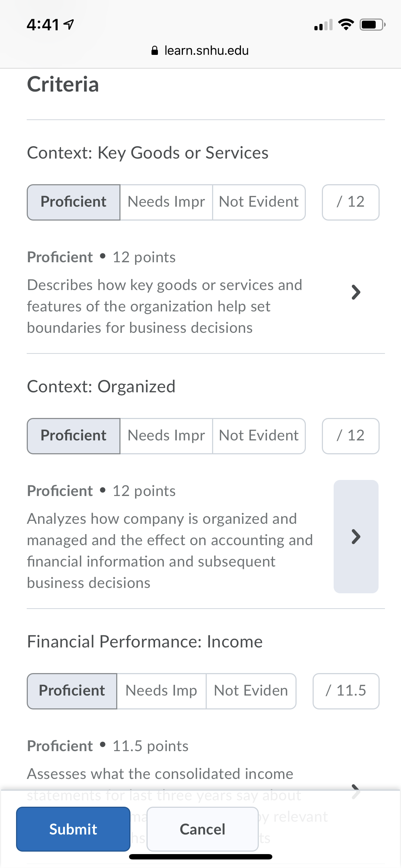Tap the learn.snhu.edu address bar
The height and width of the screenshot is (868, 401).
pyautogui.click(x=200, y=51)
